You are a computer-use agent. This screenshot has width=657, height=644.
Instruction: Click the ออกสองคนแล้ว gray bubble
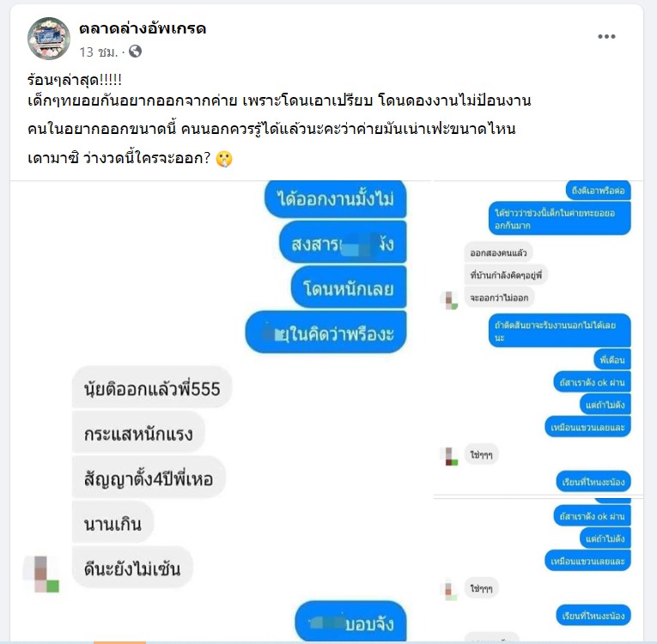click(x=498, y=252)
